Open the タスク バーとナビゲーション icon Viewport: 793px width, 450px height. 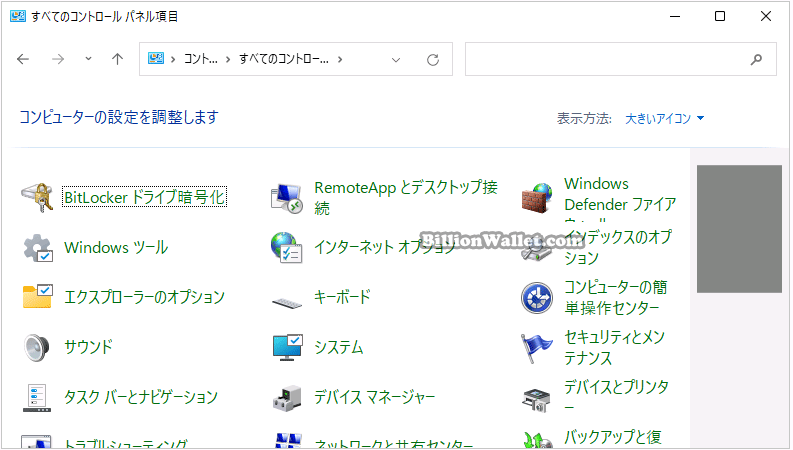pyautogui.click(x=36, y=397)
